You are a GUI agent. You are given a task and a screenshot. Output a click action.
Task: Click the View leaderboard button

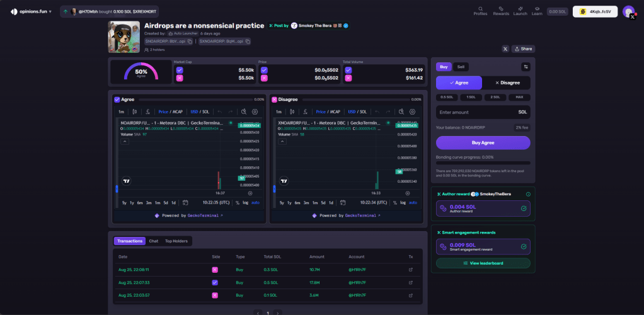pos(483,263)
